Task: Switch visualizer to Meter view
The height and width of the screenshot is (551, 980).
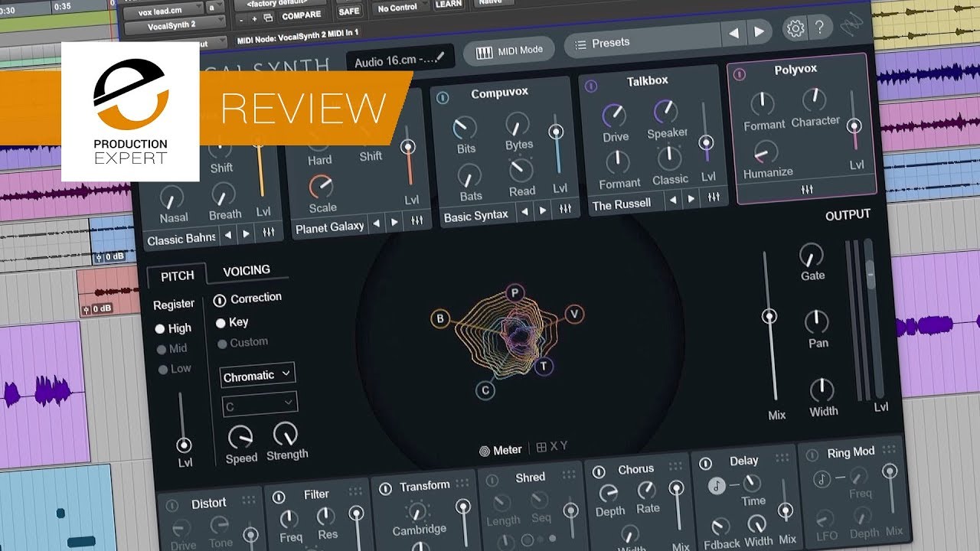Action: tap(500, 450)
